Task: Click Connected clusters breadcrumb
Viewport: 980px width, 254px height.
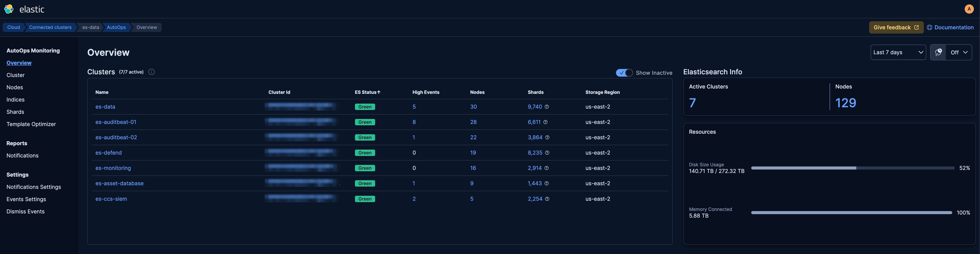Action: [x=50, y=27]
